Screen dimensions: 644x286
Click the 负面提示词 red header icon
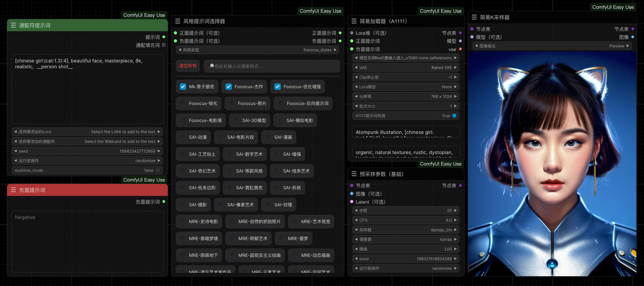[x=13, y=190]
